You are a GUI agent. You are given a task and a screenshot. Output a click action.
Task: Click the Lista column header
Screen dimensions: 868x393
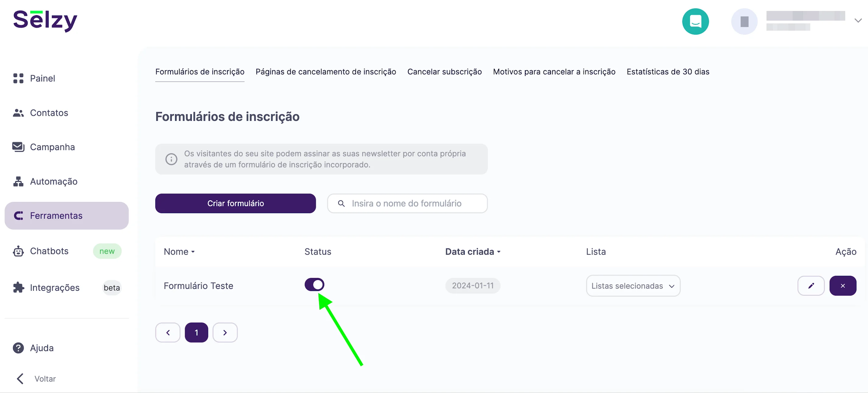[x=596, y=251]
